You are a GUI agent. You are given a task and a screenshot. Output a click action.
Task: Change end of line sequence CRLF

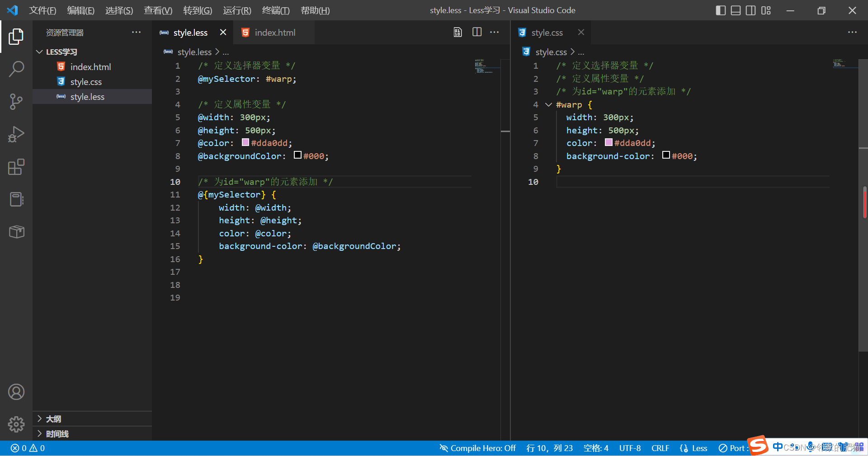coord(660,448)
